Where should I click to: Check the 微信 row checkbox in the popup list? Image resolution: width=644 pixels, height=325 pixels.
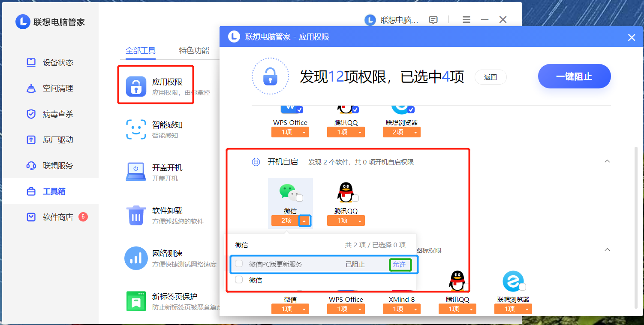click(x=239, y=280)
